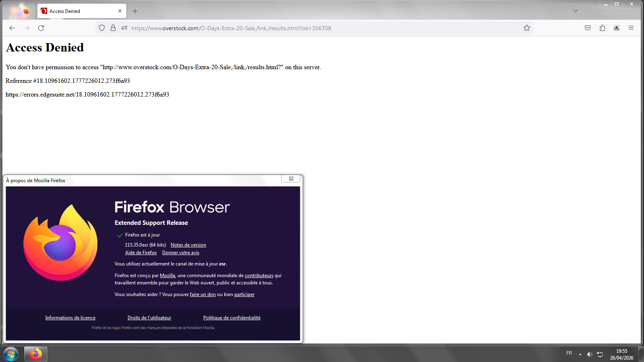Click the Reference #18.10961602 error text
Screen dimensions: 644x362
click(x=68, y=81)
